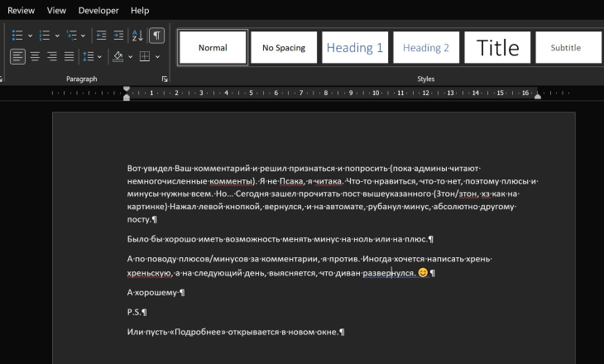Apply the Heading 2 style
604x364 pixels.
(x=426, y=47)
